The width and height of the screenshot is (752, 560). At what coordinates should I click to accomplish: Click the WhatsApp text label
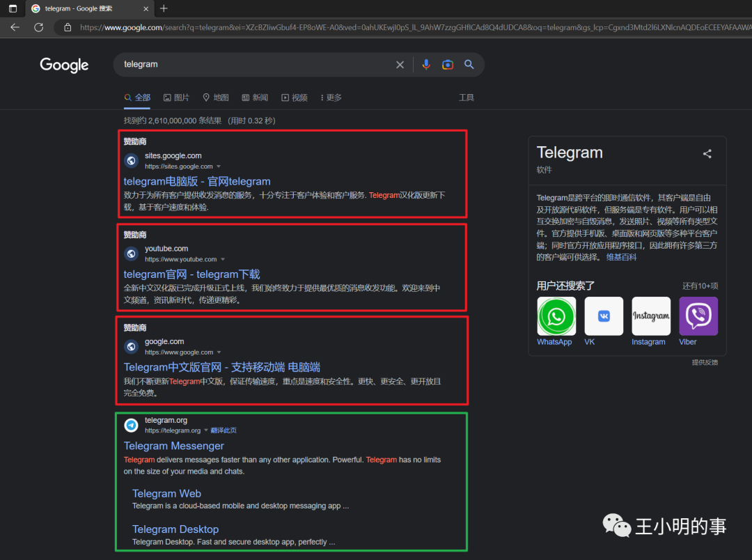tap(554, 342)
